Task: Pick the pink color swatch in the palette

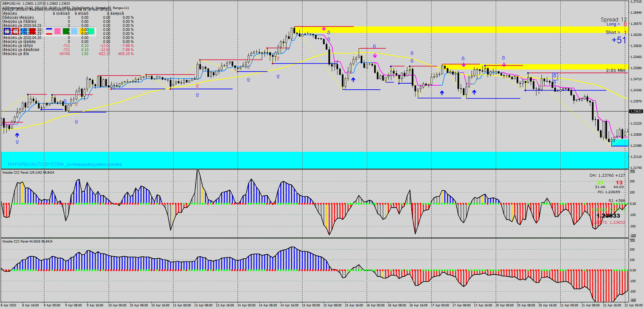Action: [x=58, y=31]
